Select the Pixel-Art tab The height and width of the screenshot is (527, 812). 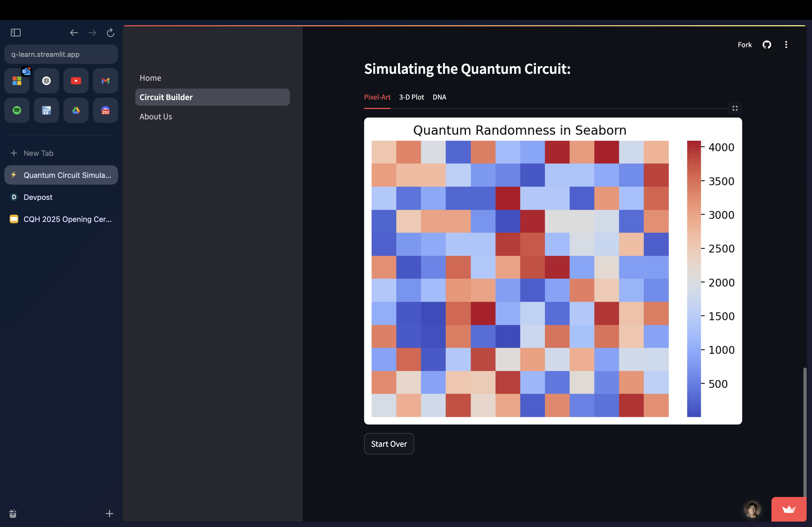377,97
